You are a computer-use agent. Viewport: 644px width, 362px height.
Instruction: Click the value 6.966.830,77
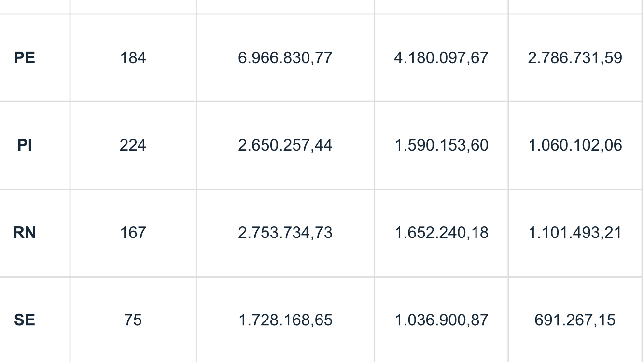[x=285, y=58]
